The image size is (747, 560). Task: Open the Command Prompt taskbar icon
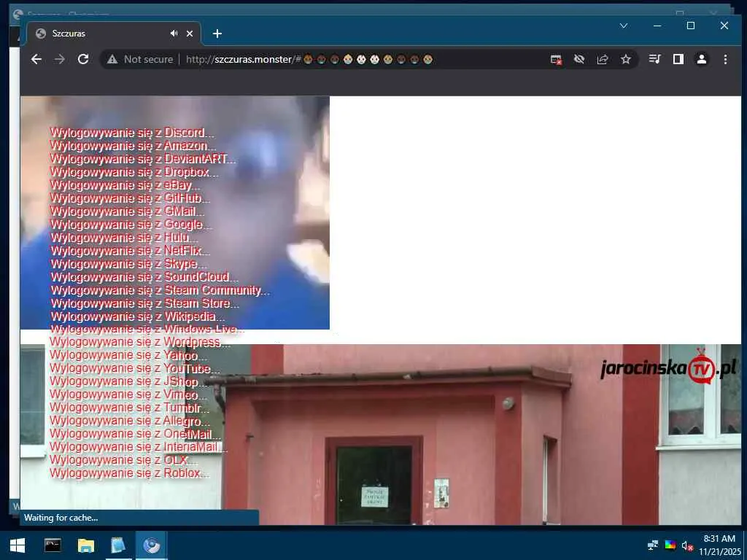coord(53,545)
